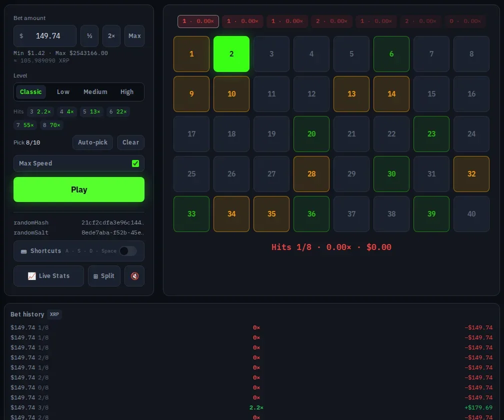
Task: Click the Auto-pick button
Action: coord(92,142)
